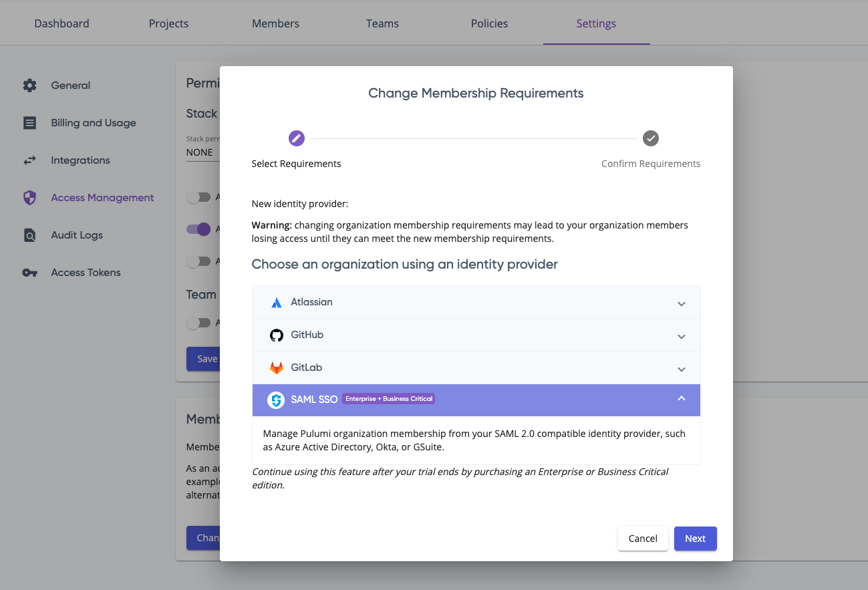
Task: Click the Audit Logs search icon
Action: (x=29, y=235)
